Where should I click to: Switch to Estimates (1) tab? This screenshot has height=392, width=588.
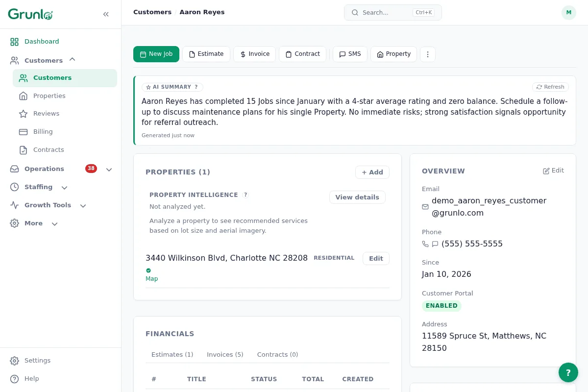point(172,354)
